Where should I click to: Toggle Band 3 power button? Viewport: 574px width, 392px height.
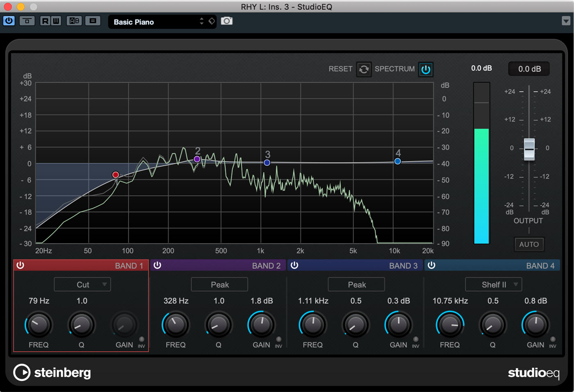294,265
